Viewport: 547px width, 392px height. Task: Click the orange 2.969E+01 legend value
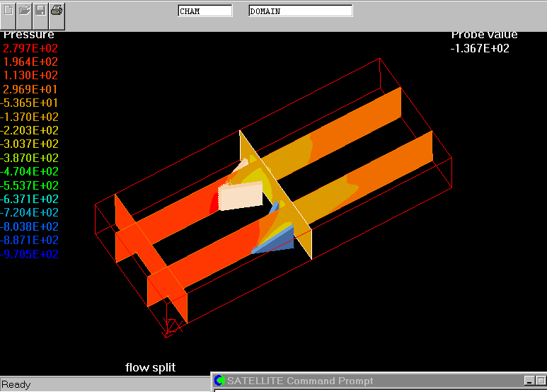point(30,89)
